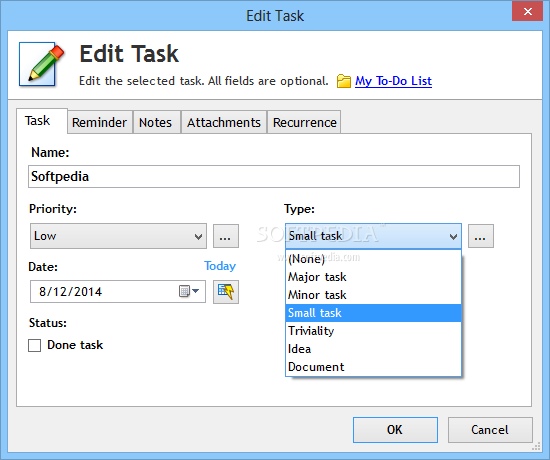This screenshot has height=460, width=550.
Task: Select the highlighted Small task entry
Action: pos(373,313)
